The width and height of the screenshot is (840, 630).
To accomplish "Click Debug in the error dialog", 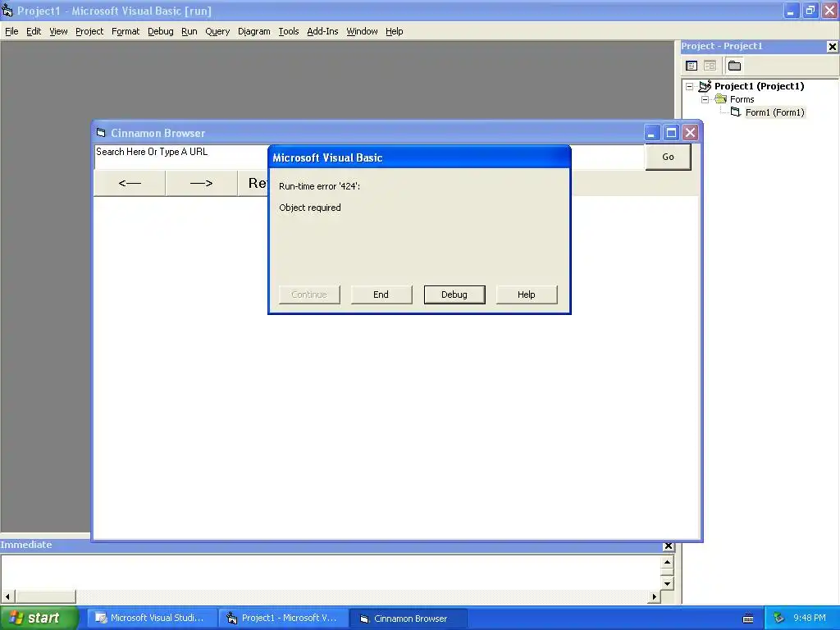I will [454, 294].
